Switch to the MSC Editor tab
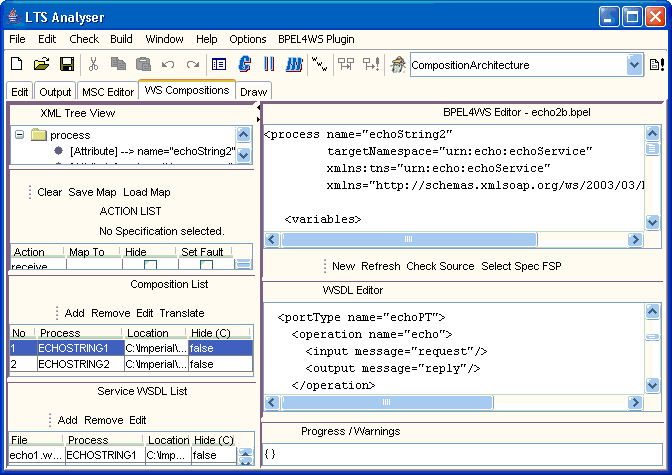Screen dimensions: 672x475 (x=107, y=91)
